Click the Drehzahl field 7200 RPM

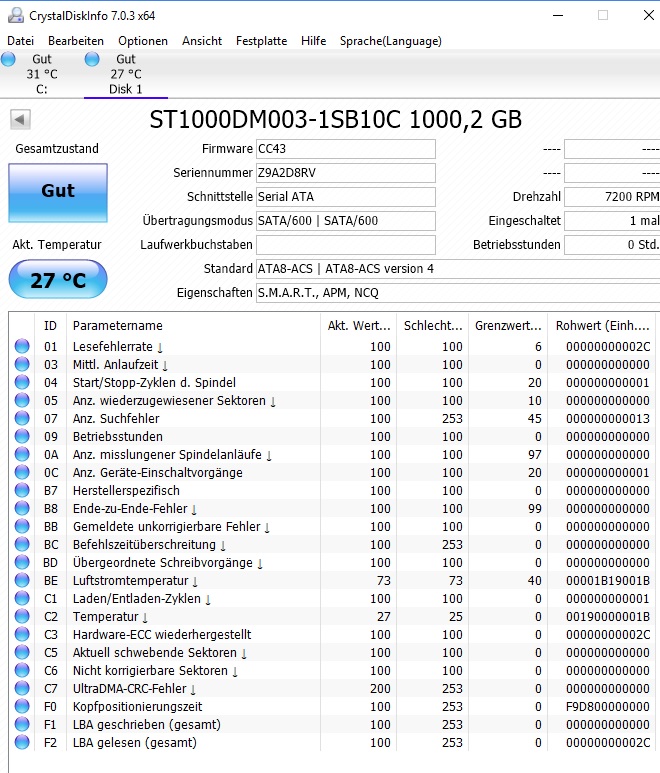tap(612, 197)
